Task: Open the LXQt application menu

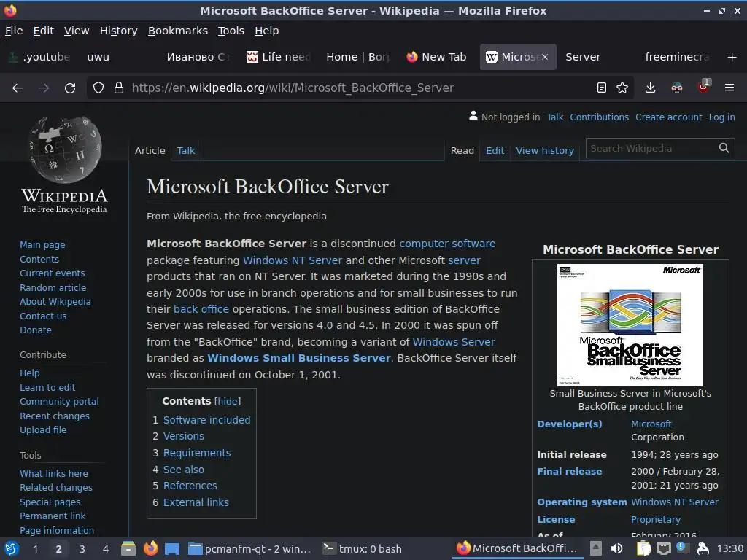Action: coord(12,548)
